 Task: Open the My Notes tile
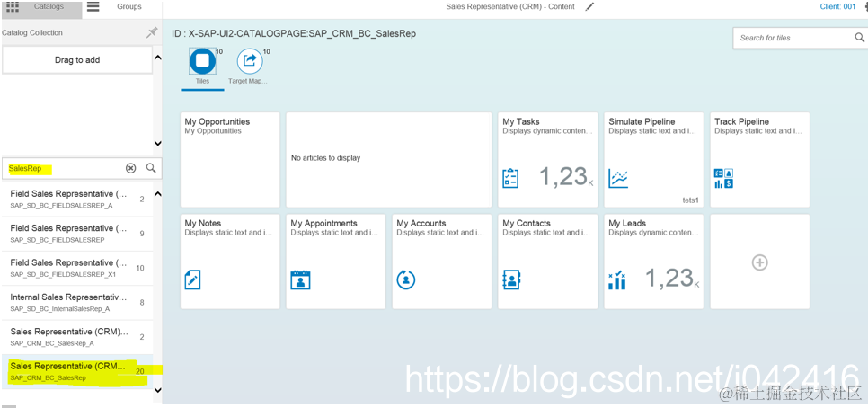pos(230,262)
